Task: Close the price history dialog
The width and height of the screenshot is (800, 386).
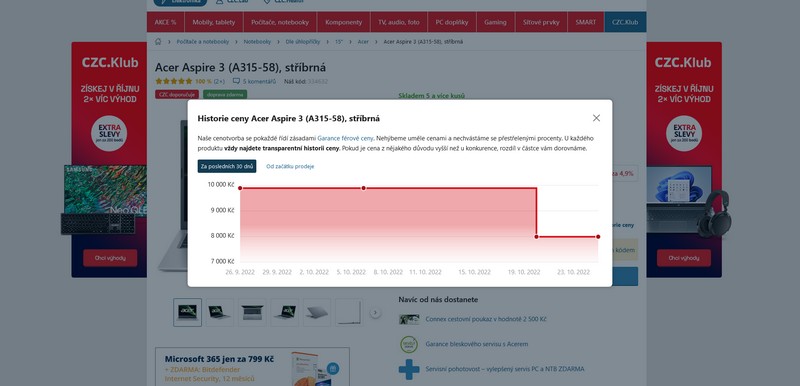Action: 596,118
